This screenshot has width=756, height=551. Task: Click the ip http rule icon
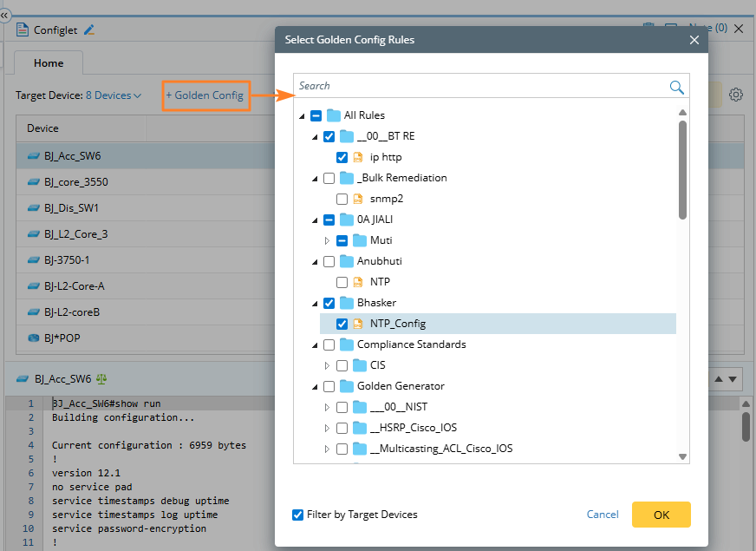358,157
